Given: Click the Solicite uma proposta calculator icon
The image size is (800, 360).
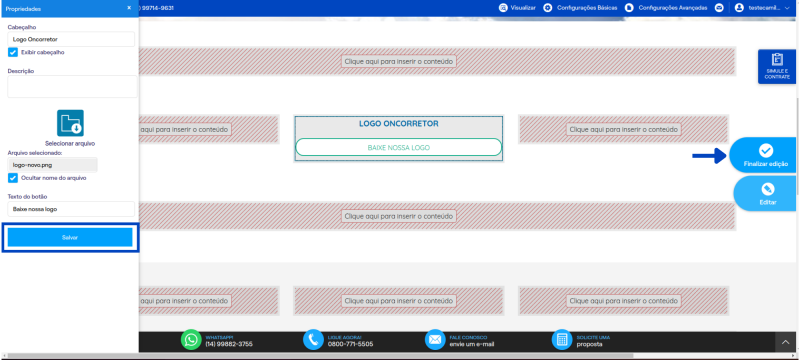Looking at the screenshot, I should [562, 340].
